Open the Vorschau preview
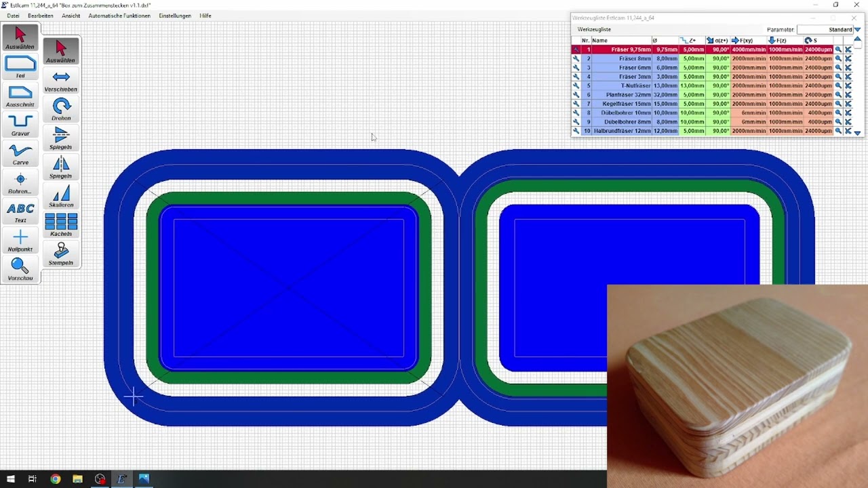The image size is (868, 488). [20, 270]
